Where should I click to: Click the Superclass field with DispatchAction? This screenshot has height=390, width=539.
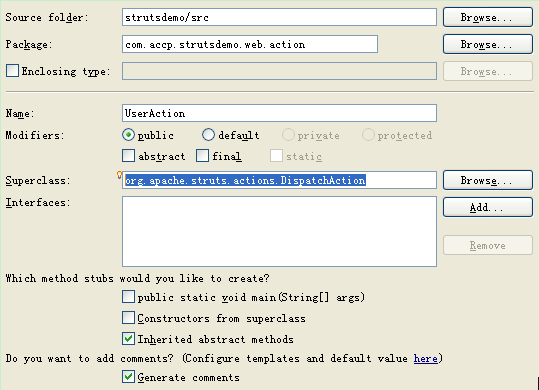coord(279,180)
